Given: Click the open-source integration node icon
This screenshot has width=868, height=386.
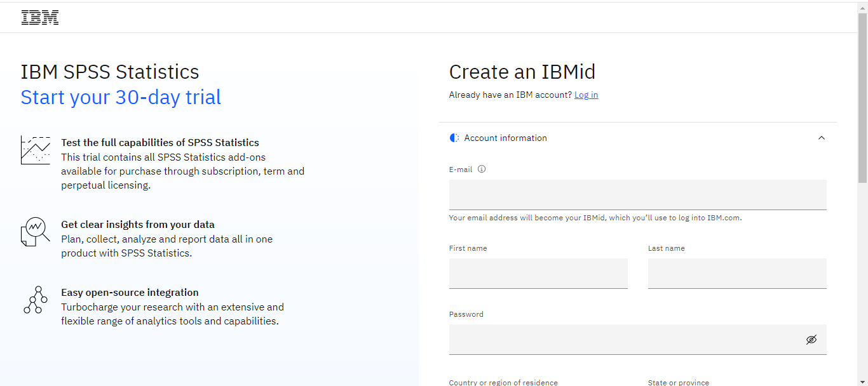Looking at the screenshot, I should coord(35,300).
